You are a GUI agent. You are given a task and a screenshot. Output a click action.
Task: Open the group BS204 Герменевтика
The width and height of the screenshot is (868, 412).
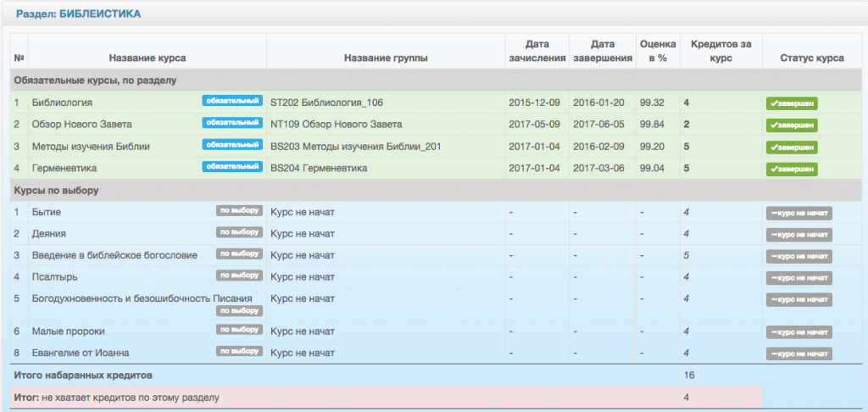(318, 169)
